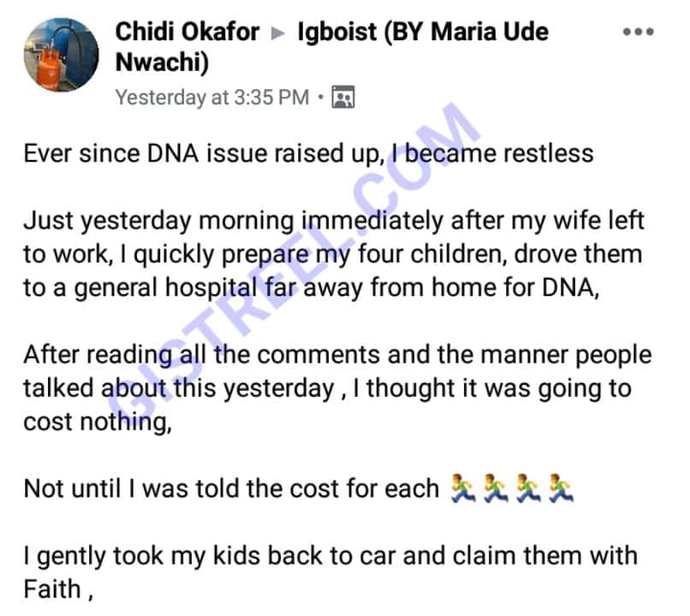Click the dot separator after the timestamp
The image size is (690, 616).
(321, 97)
